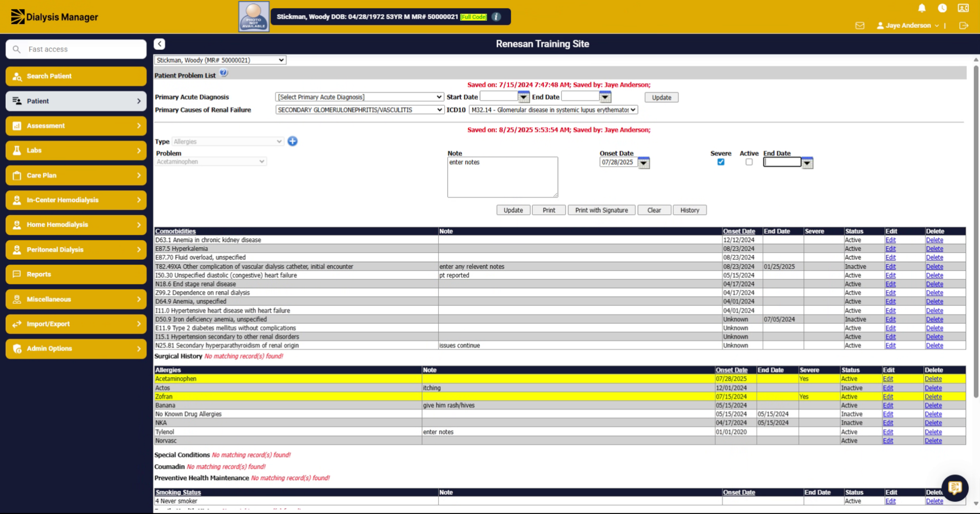Check the Active checkbox

point(749,162)
